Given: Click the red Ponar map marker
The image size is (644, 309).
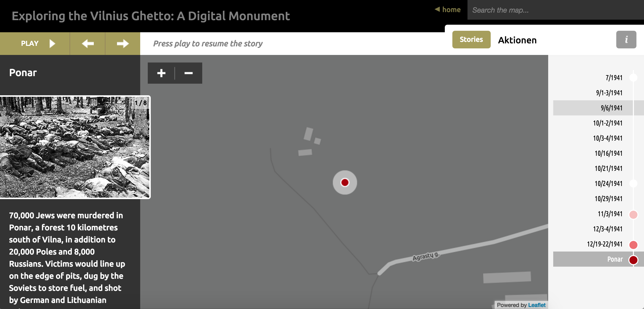Looking at the screenshot, I should click(x=345, y=182).
